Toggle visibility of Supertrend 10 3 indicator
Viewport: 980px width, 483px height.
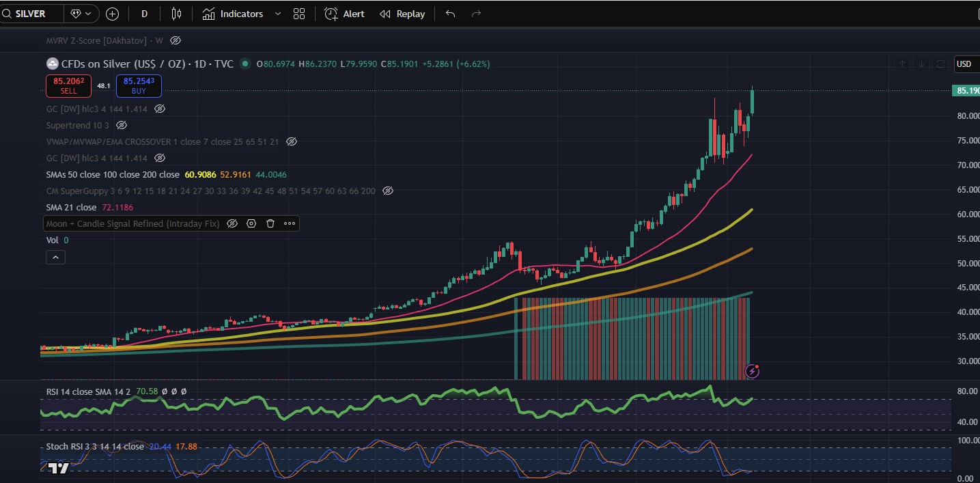(x=122, y=125)
